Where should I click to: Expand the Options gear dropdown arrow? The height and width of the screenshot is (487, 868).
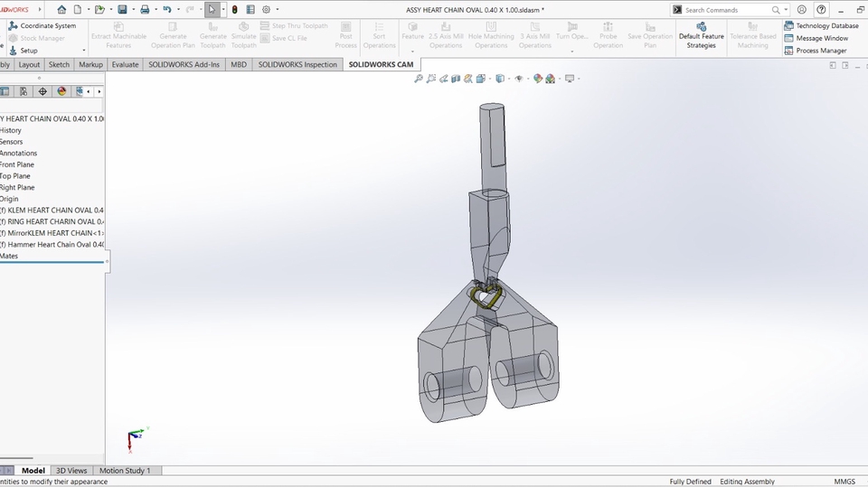coord(278,9)
